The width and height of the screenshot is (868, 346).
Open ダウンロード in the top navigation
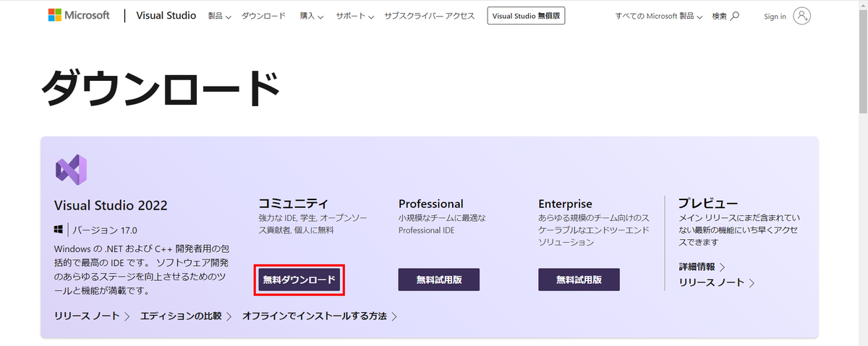[263, 16]
